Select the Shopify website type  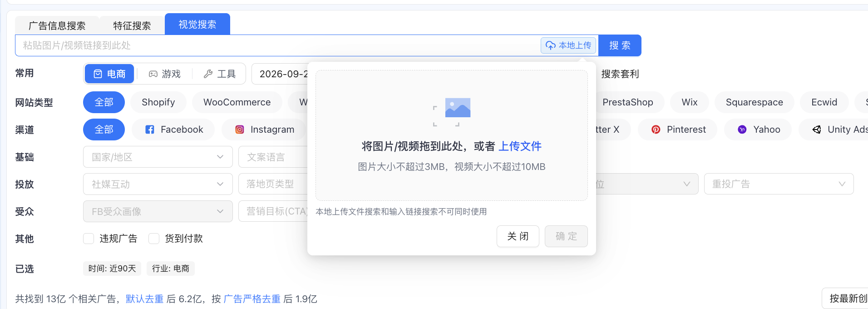(x=158, y=102)
